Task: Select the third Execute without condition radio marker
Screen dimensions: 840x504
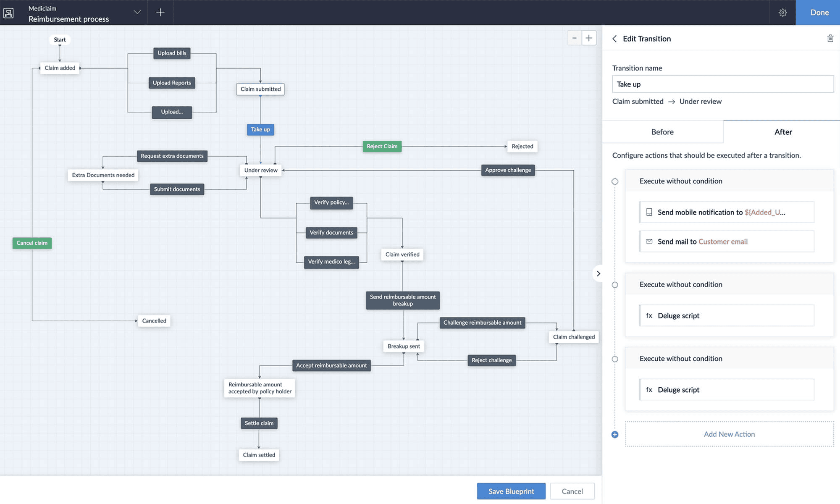Action: point(615,359)
